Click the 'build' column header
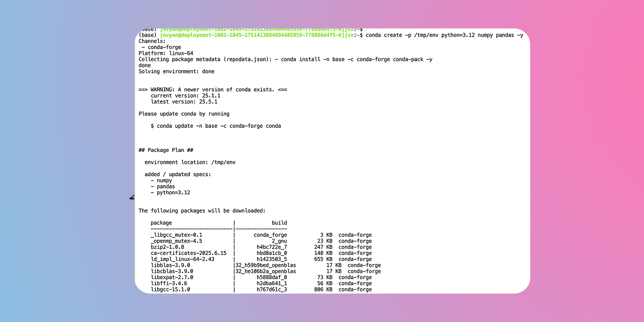This screenshot has height=322, width=644. point(280,223)
